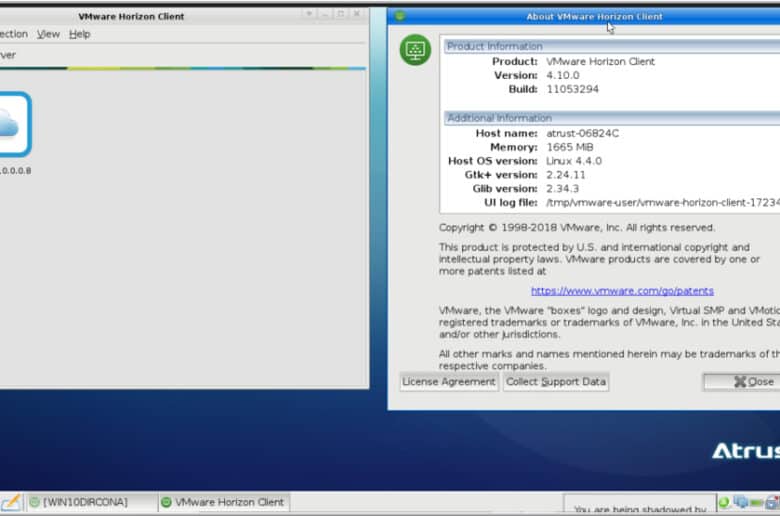
Task: Click the green circle tray icon
Action: coord(724,503)
